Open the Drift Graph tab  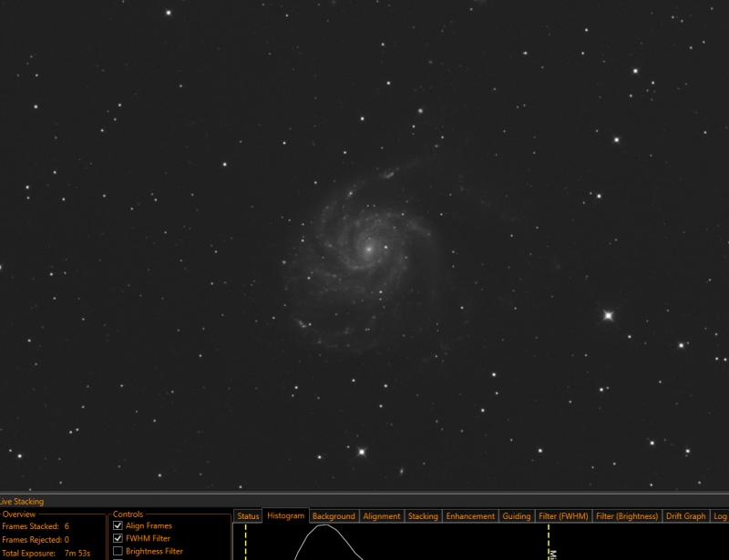[x=686, y=516]
